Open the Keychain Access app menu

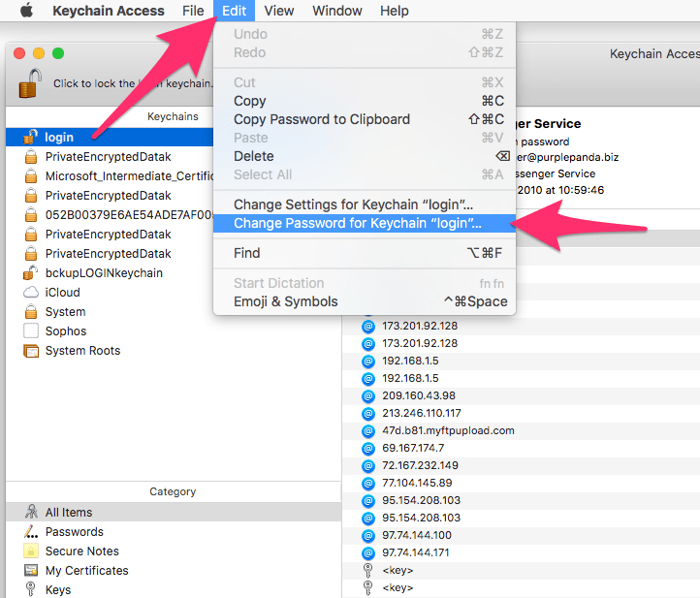tap(109, 11)
